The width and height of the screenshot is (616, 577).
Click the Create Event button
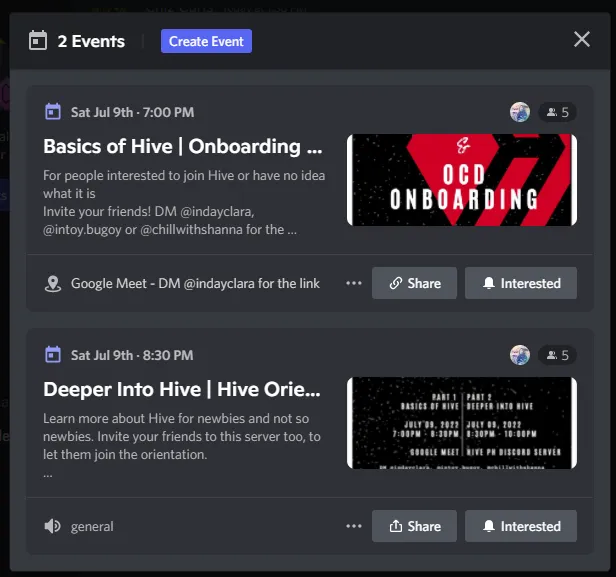tap(206, 41)
